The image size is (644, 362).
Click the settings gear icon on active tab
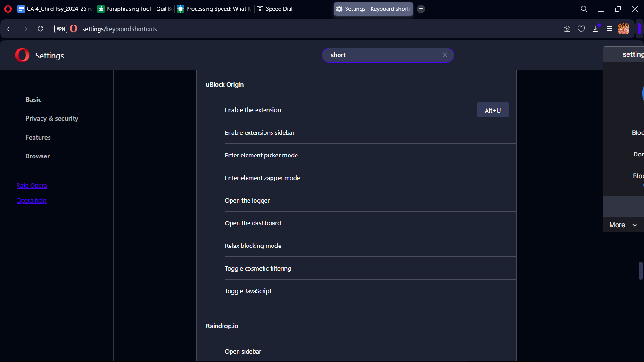(339, 9)
